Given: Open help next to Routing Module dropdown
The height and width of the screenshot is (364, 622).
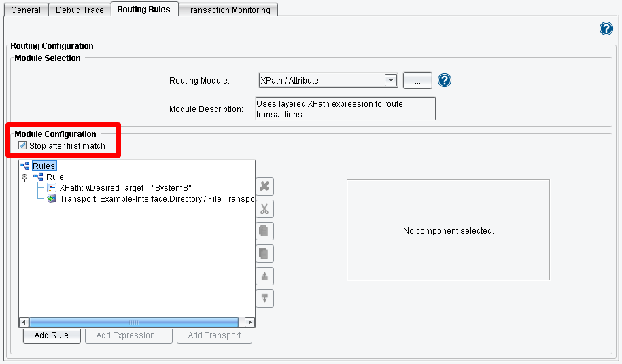Looking at the screenshot, I should tap(445, 80).
